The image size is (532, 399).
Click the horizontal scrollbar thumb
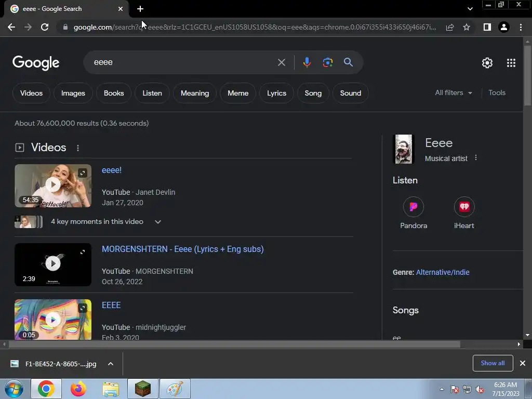234,344
